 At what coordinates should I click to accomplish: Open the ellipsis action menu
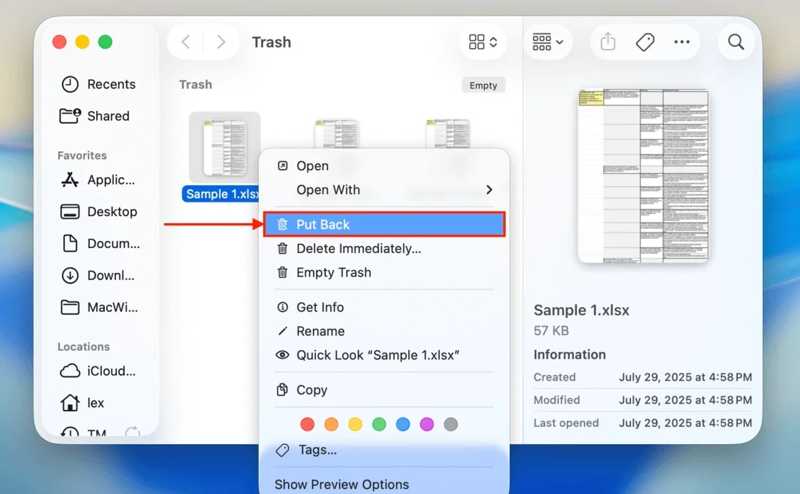[682, 42]
